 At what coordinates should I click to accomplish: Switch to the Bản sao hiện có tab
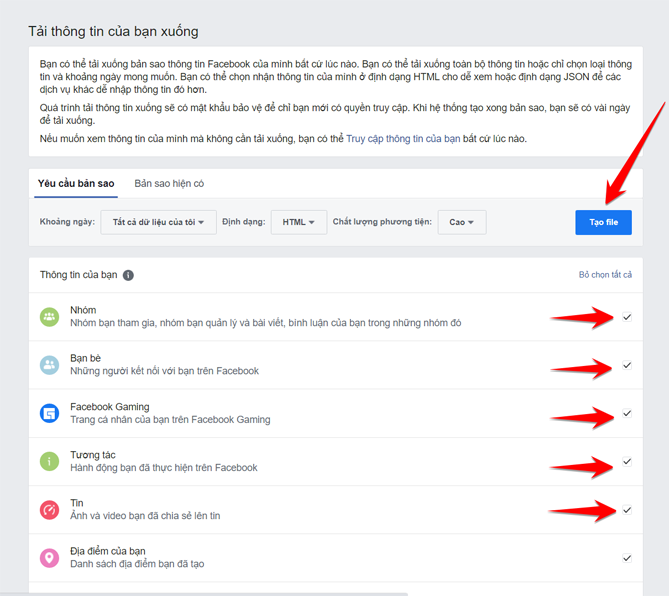169,183
